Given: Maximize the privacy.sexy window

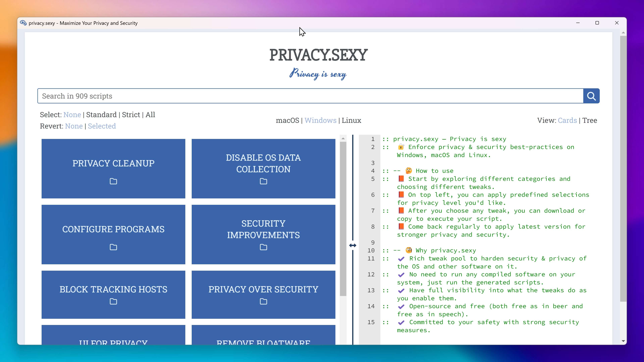Looking at the screenshot, I should (x=597, y=23).
